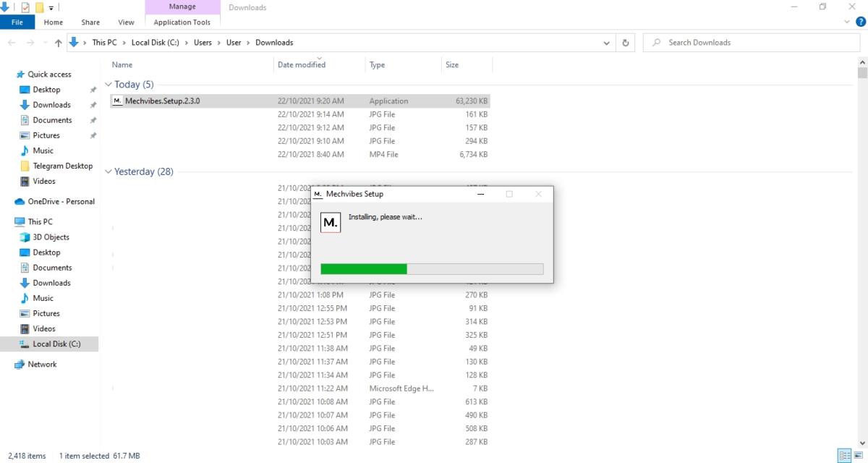Click the Downloads arrow icon in the address bar
Image resolution: width=868 pixels, height=463 pixels.
(74, 42)
